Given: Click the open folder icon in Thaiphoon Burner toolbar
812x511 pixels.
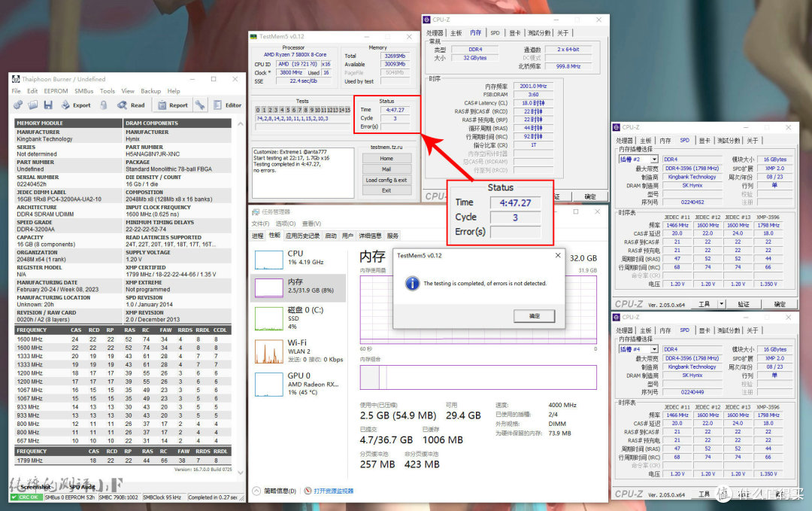Looking at the screenshot, I should point(33,105).
